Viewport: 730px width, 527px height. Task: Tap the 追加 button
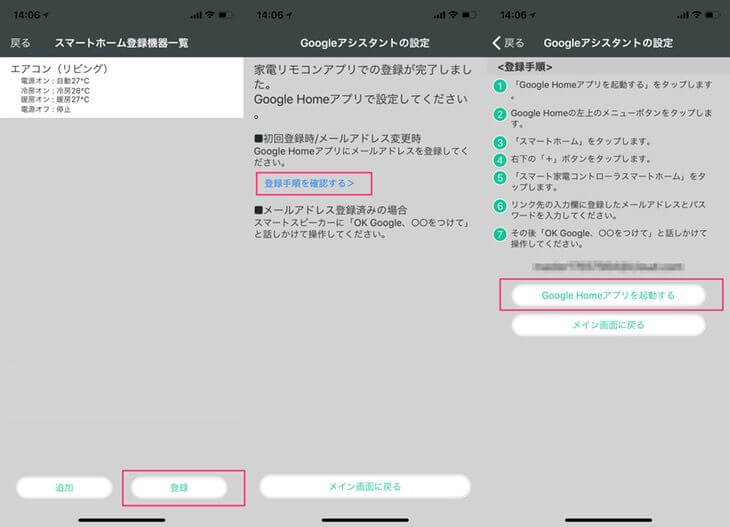[x=64, y=487]
